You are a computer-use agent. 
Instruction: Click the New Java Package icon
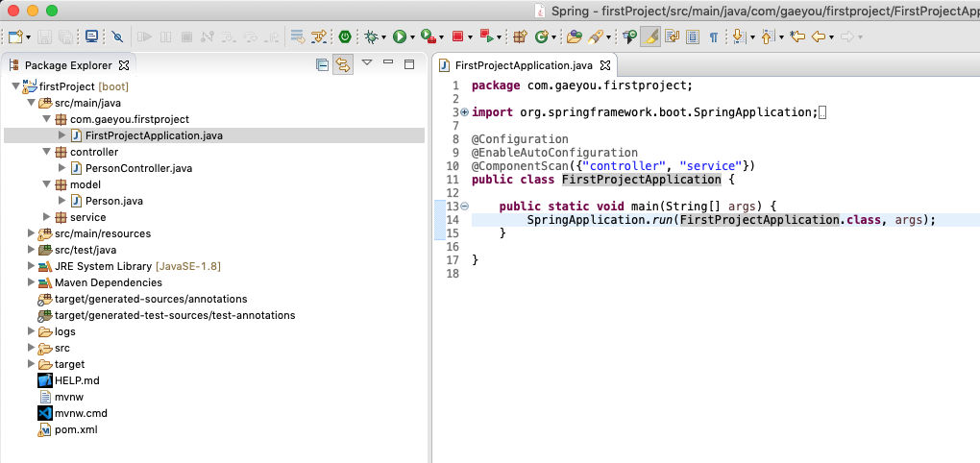[x=520, y=37]
